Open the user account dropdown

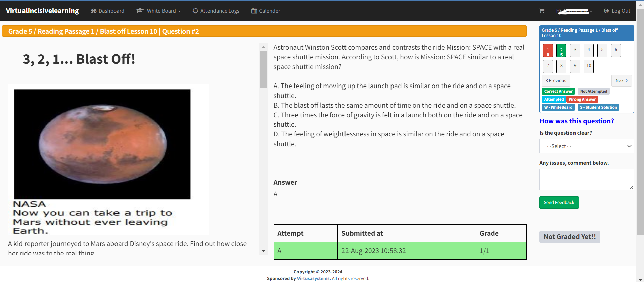click(574, 11)
